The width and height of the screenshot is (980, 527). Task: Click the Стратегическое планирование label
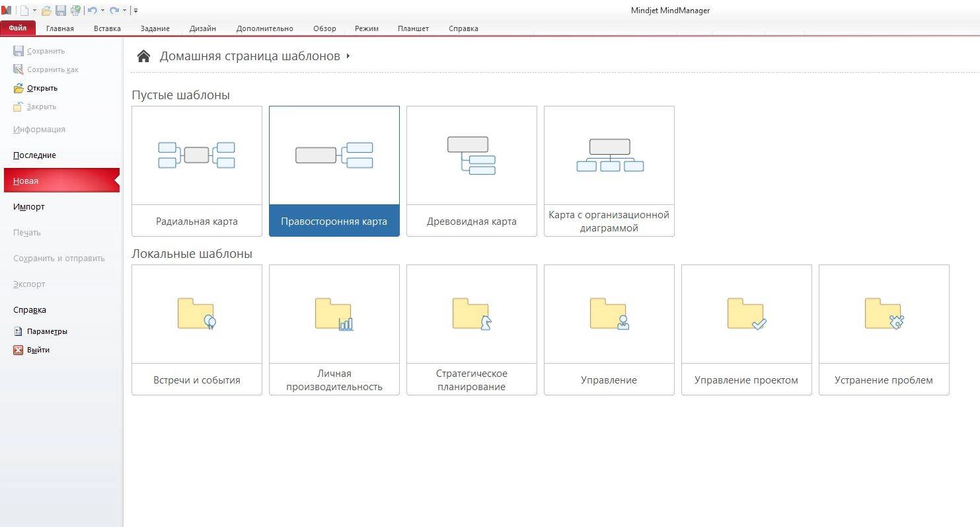[x=472, y=380]
